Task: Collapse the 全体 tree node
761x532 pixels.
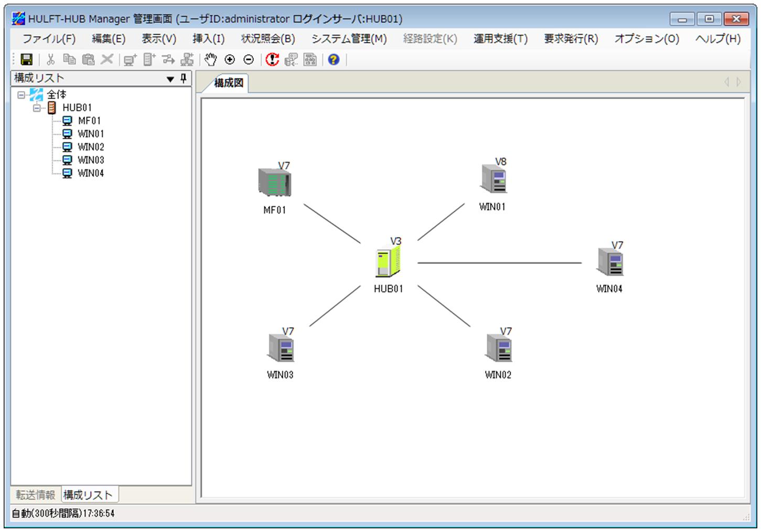Action: point(21,95)
